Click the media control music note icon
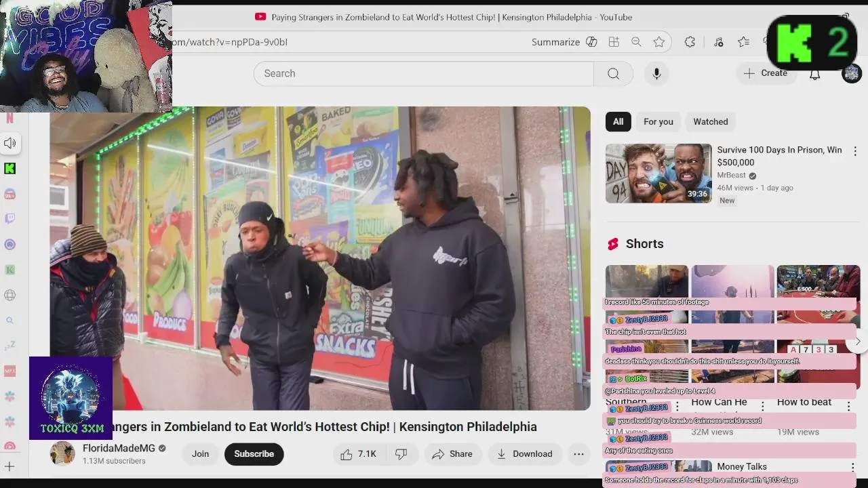 click(x=719, y=42)
